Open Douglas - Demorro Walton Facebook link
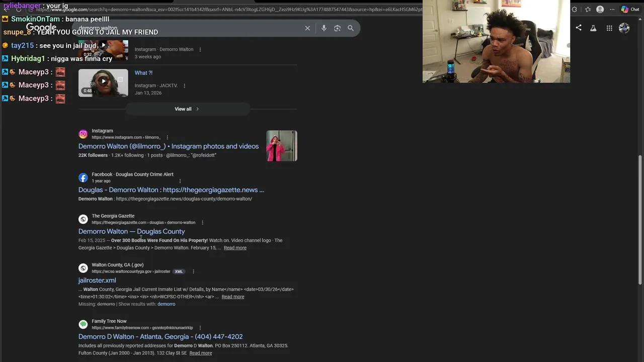The width and height of the screenshot is (644, 362). point(171,190)
